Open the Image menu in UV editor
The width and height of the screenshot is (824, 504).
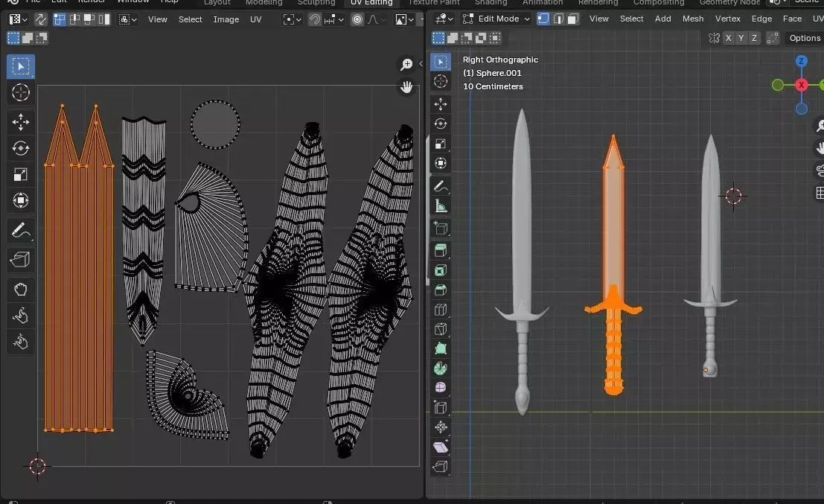pos(226,19)
